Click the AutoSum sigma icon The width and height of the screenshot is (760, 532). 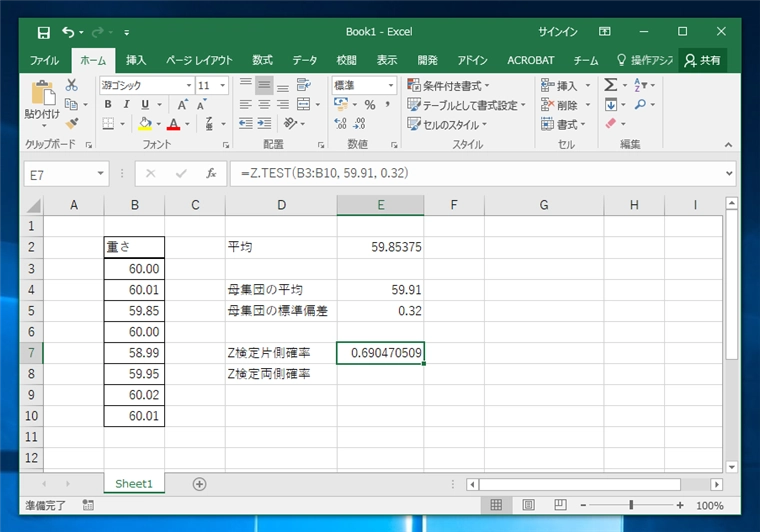611,85
